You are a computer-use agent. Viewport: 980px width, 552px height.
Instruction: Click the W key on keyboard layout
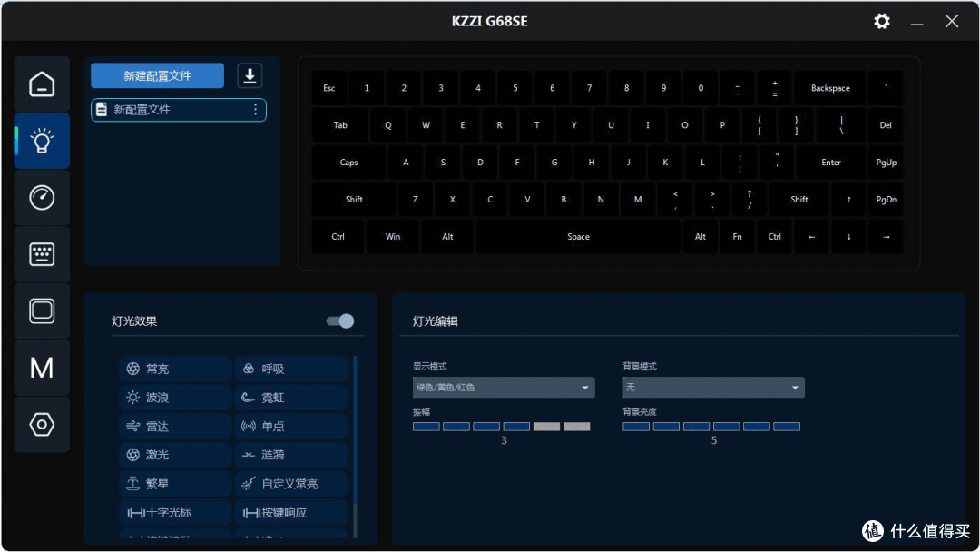coord(426,125)
